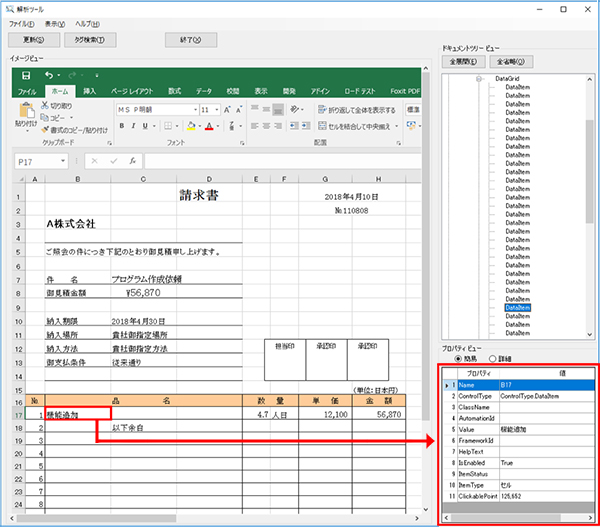
Task: Select the ClickablePoint property row
Action: [518, 496]
